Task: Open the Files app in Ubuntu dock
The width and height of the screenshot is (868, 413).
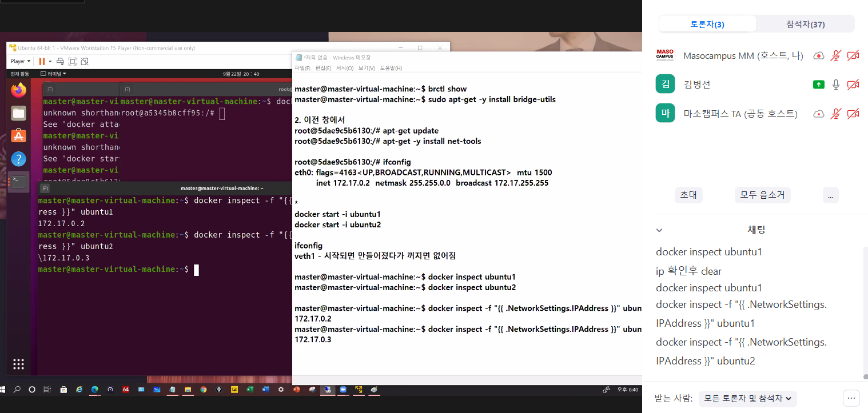Action: click(x=19, y=113)
